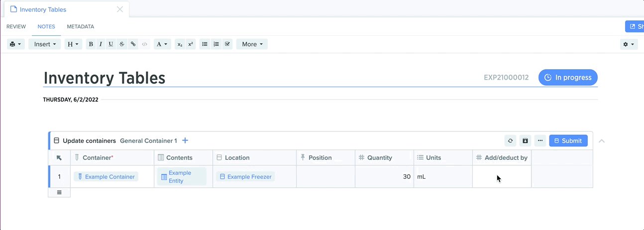Expand the More formatting dropdown
This screenshot has height=230, width=644.
[x=252, y=44]
